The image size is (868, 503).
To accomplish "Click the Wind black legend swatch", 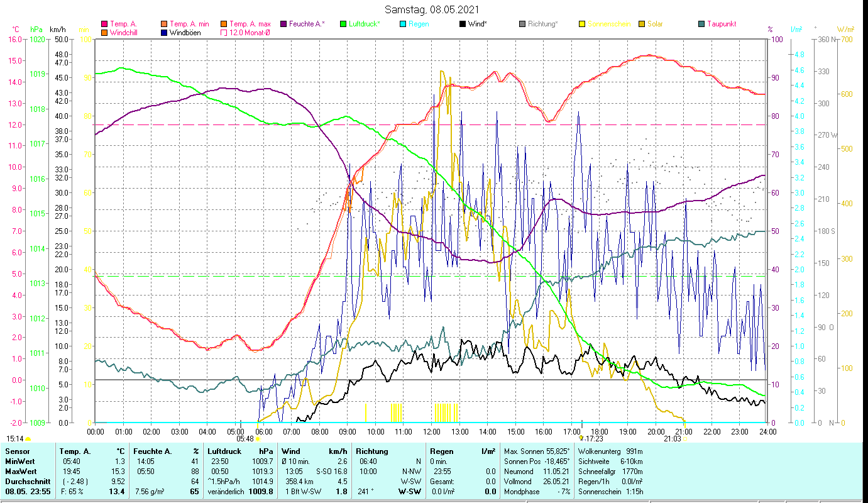I will tap(462, 24).
